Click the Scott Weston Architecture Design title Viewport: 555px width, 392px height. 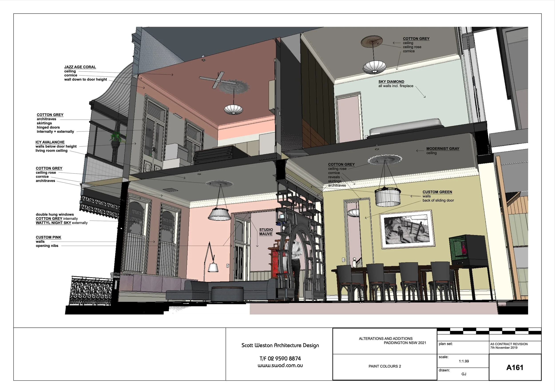(280, 345)
